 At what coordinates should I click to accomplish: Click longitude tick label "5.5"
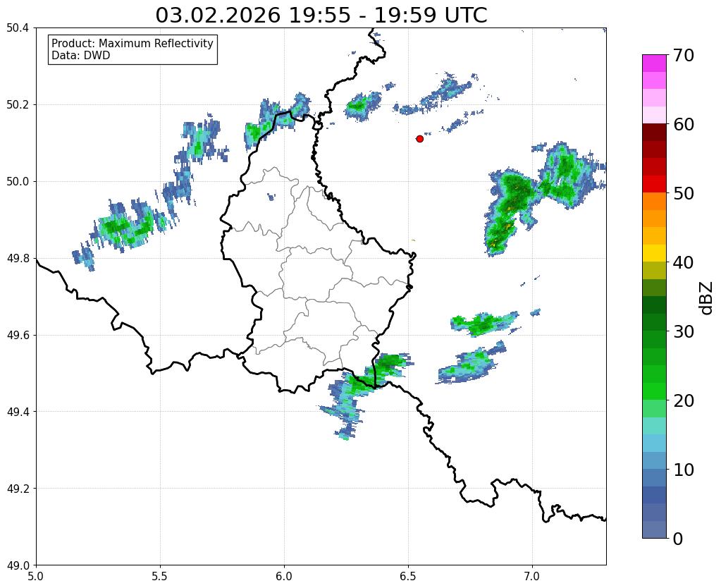(160, 576)
